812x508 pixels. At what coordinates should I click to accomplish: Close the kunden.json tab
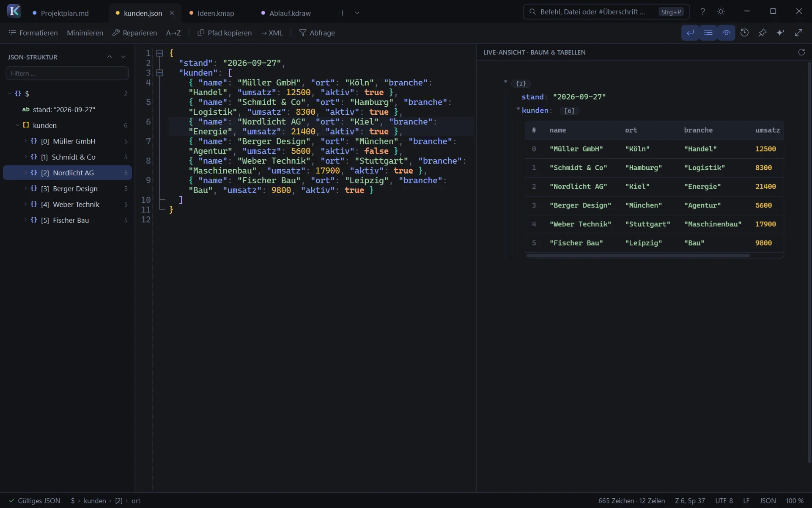click(x=172, y=13)
